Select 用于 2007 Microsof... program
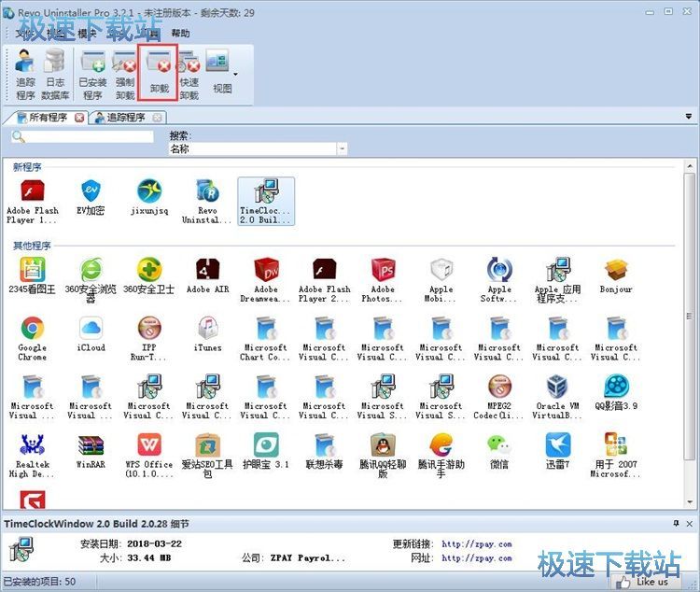This screenshot has width=700, height=592. (x=616, y=456)
